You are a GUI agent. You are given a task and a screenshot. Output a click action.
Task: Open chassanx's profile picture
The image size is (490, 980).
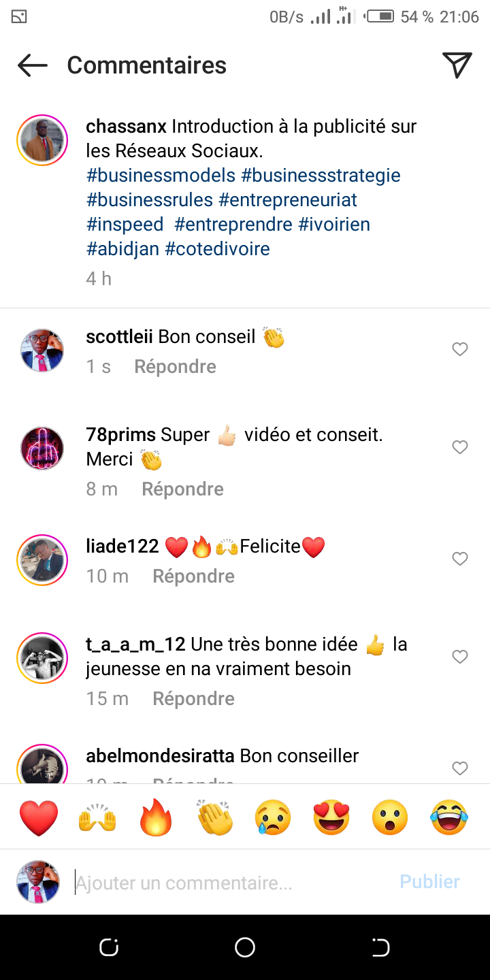tap(42, 140)
